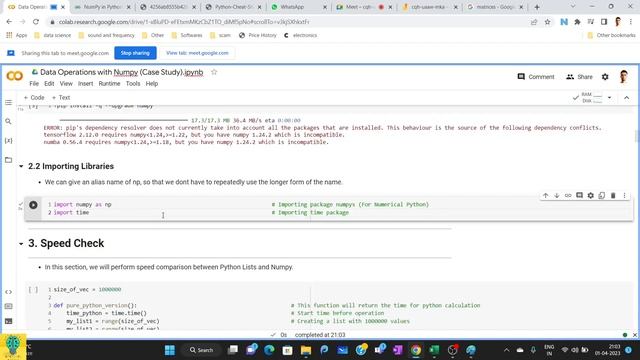Switch to the NumPy in Python tab
The width and height of the screenshot is (640, 360).
pyautogui.click(x=101, y=7)
